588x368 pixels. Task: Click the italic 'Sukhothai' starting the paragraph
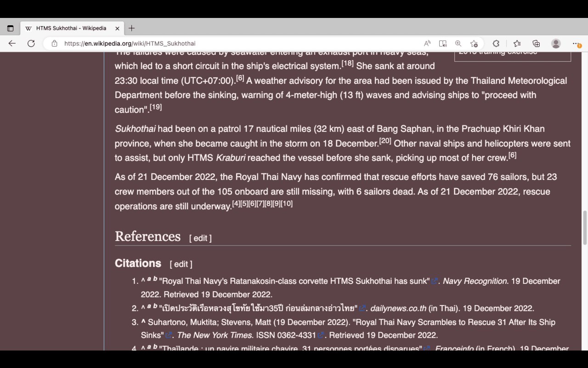tap(135, 129)
